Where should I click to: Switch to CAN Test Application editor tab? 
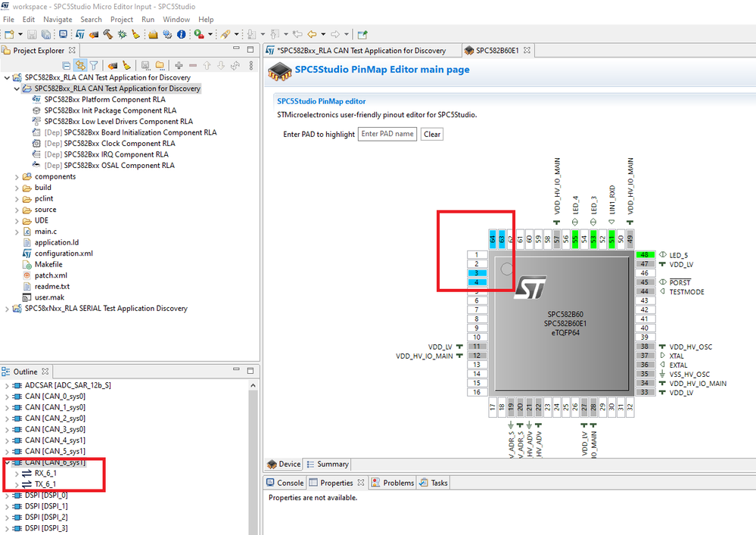coord(361,50)
